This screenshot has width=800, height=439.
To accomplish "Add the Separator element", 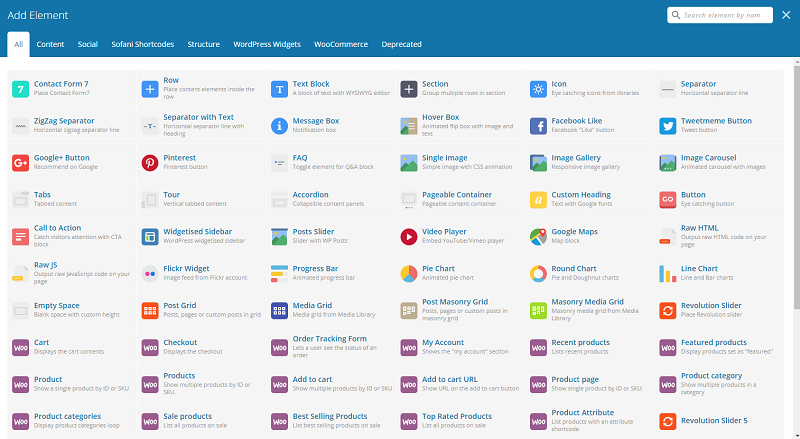I will tap(719, 89).
